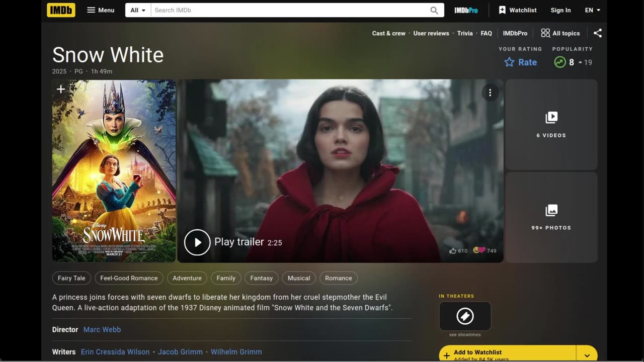Open the Watchlist from the header
The height and width of the screenshot is (362, 644).
coord(518,10)
